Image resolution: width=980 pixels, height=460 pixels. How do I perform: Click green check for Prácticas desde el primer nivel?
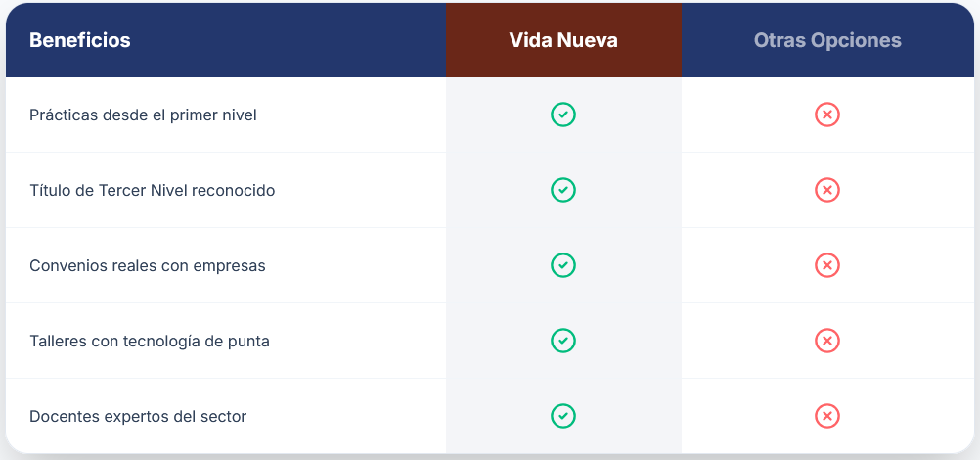(563, 115)
